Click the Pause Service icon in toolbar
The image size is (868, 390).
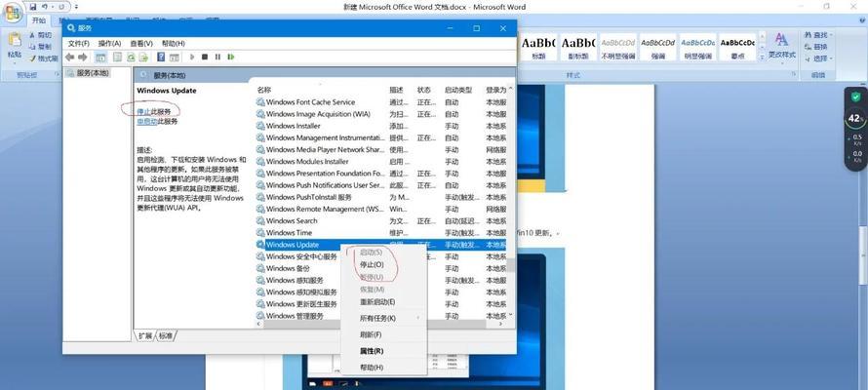click(x=217, y=57)
